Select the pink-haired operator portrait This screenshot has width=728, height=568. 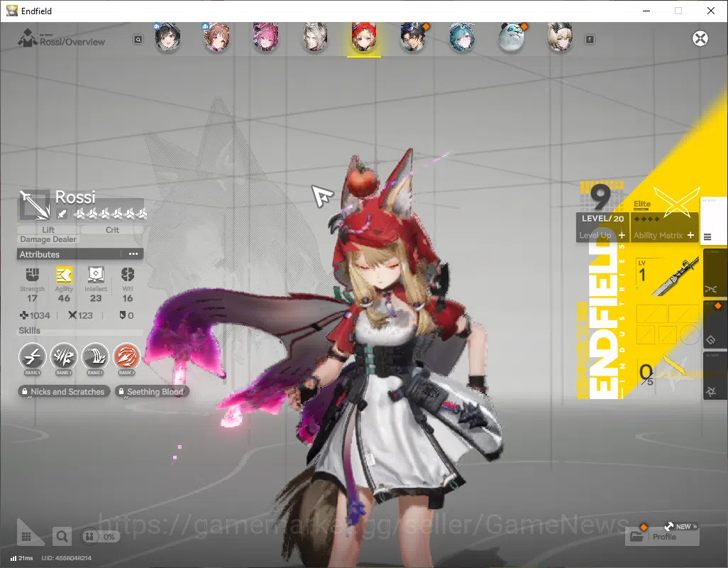[265, 37]
